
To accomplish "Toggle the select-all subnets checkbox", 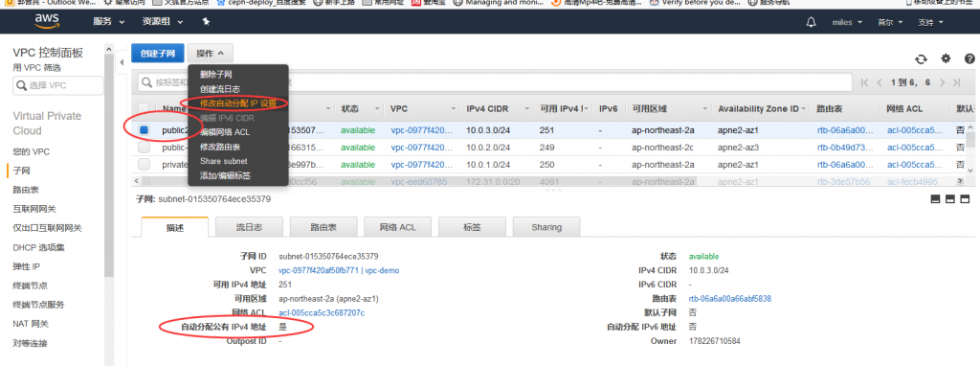I will click(x=144, y=108).
